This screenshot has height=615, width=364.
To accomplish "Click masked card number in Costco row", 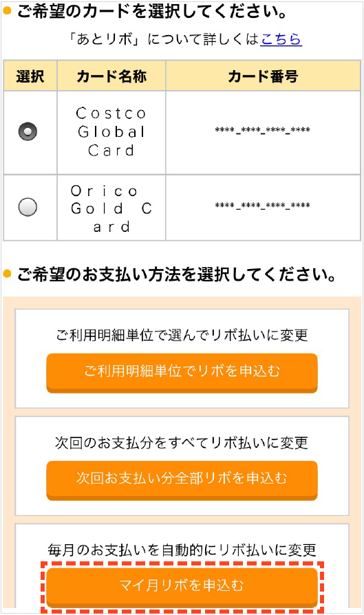I will (262, 130).
